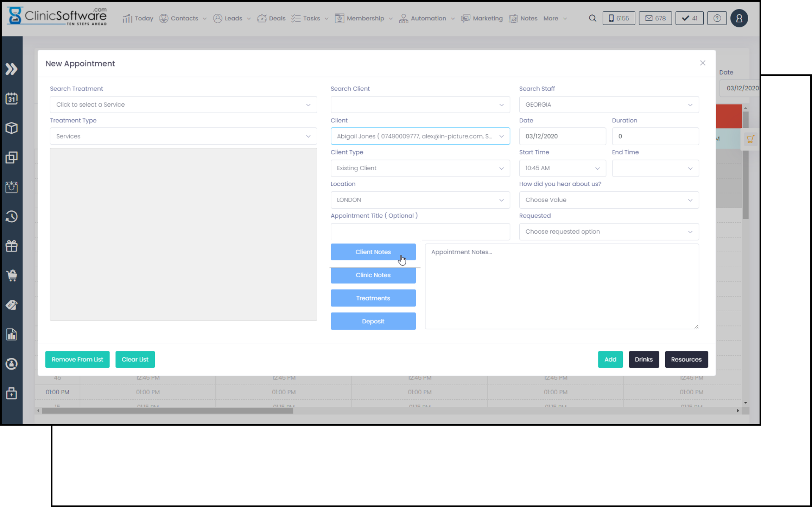Click the Clinic Notes button

coord(373,275)
